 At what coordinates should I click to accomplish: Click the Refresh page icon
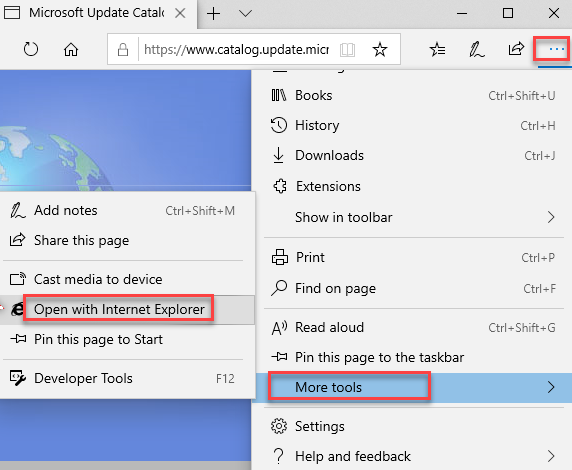pos(31,49)
